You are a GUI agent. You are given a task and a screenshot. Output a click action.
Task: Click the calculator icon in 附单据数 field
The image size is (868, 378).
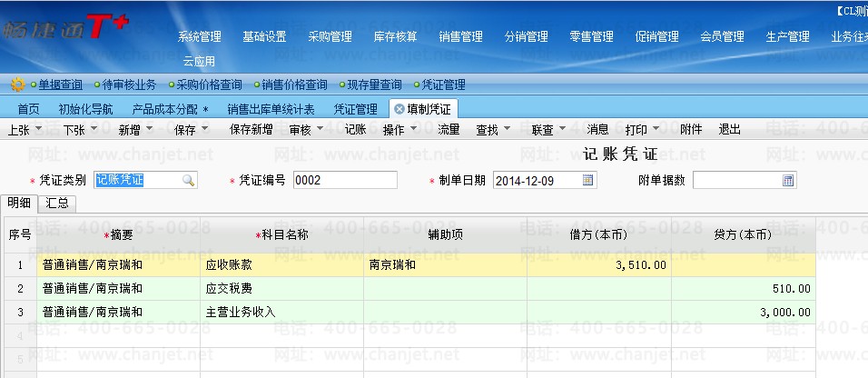pyautogui.click(x=788, y=181)
